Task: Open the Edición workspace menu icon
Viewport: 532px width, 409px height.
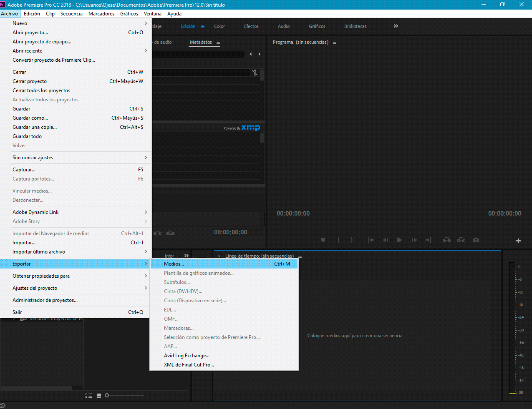Action: pyautogui.click(x=203, y=26)
